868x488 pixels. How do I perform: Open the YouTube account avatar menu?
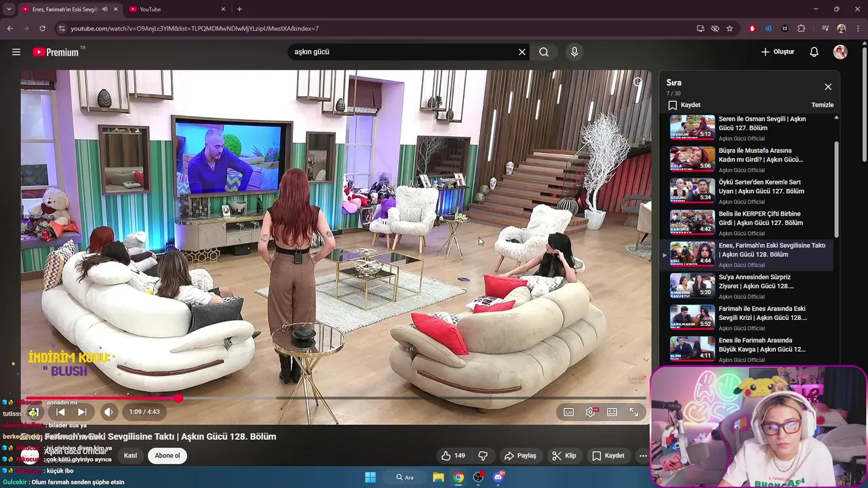click(x=840, y=52)
